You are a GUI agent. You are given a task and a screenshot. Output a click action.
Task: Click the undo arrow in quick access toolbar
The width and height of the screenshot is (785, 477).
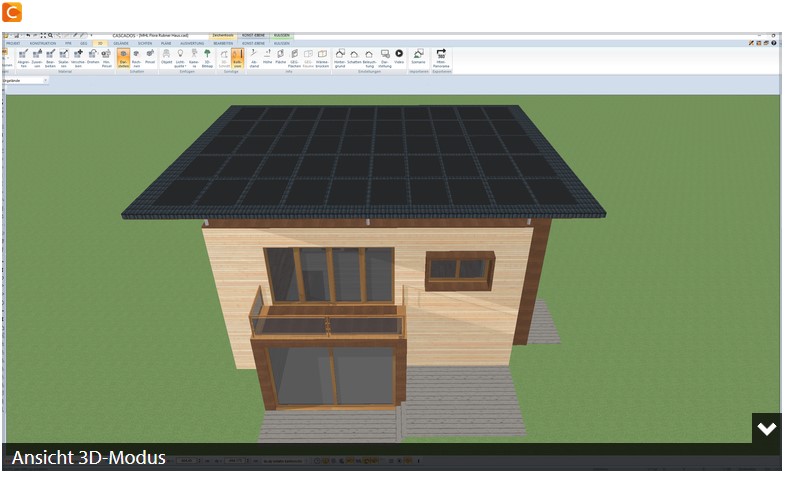click(x=28, y=36)
